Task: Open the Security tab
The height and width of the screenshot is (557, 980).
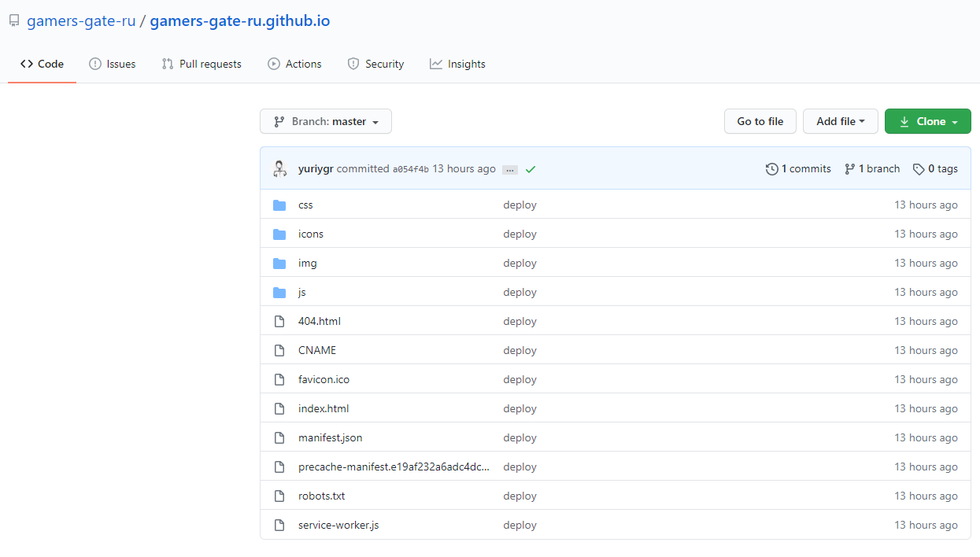Action: 375,65
